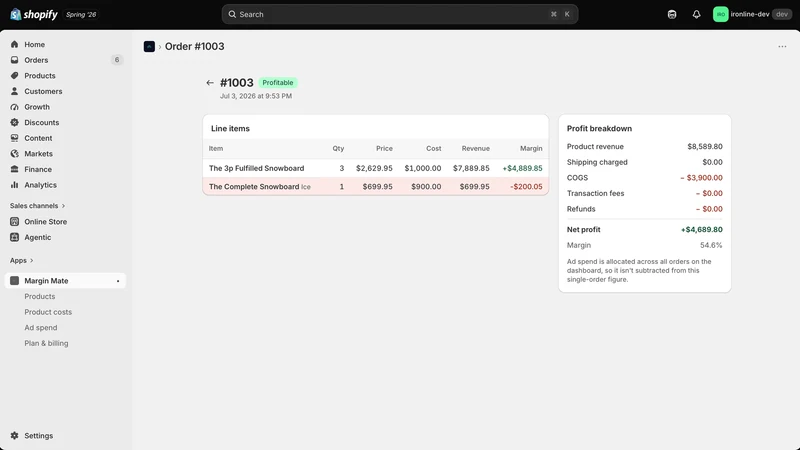800x450 pixels.
Task: Click the -$200.05 margin value
Action: (527, 187)
